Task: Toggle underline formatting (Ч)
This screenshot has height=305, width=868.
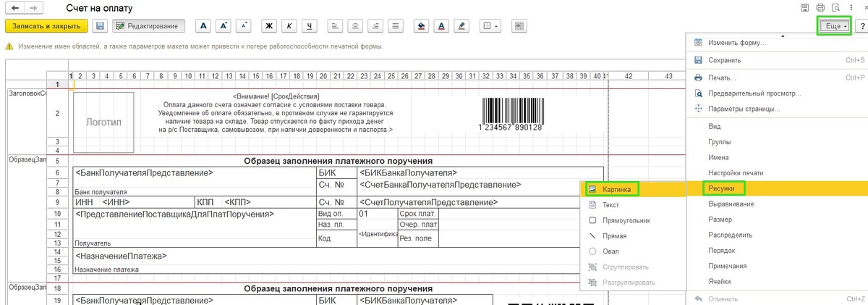Action: pyautogui.click(x=310, y=25)
